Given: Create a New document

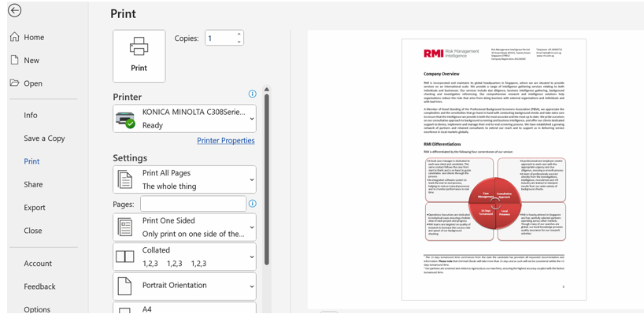Looking at the screenshot, I should 25,61.
